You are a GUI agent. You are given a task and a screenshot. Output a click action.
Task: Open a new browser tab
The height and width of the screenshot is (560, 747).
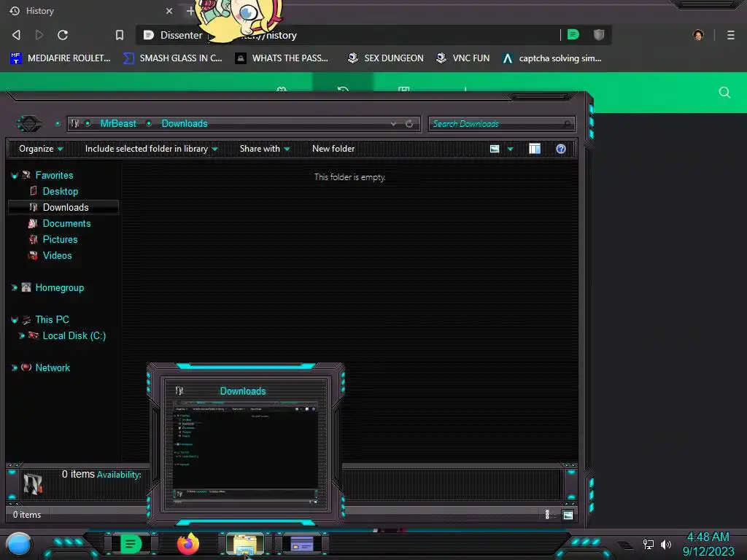click(x=190, y=10)
